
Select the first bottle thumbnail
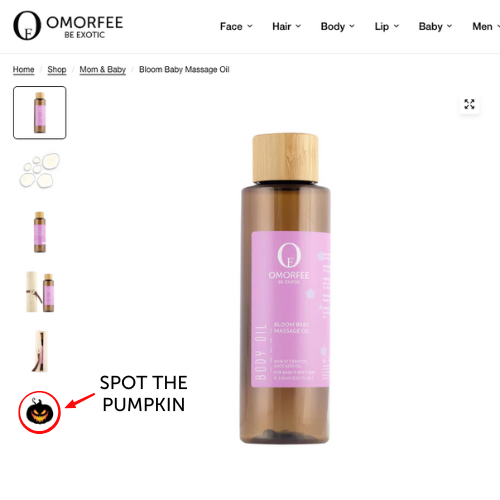click(x=40, y=112)
